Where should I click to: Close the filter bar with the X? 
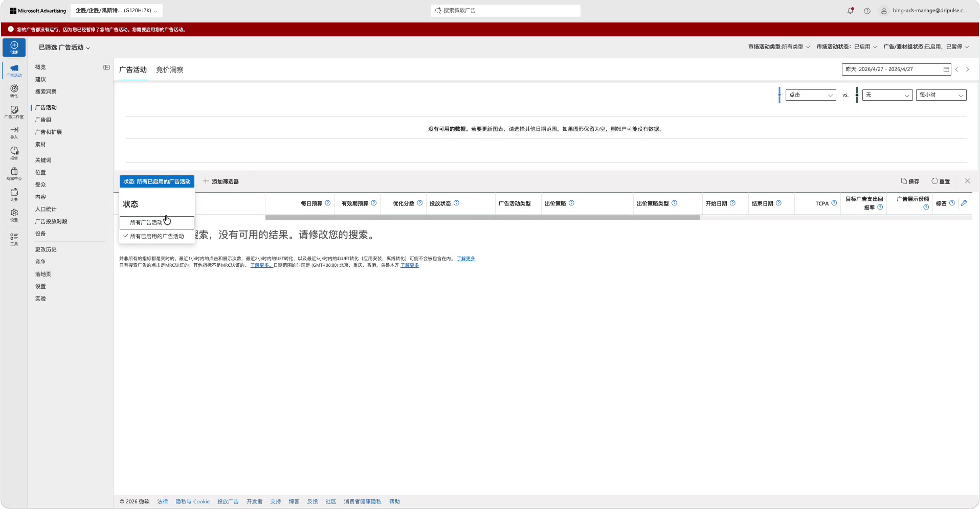[x=967, y=181]
